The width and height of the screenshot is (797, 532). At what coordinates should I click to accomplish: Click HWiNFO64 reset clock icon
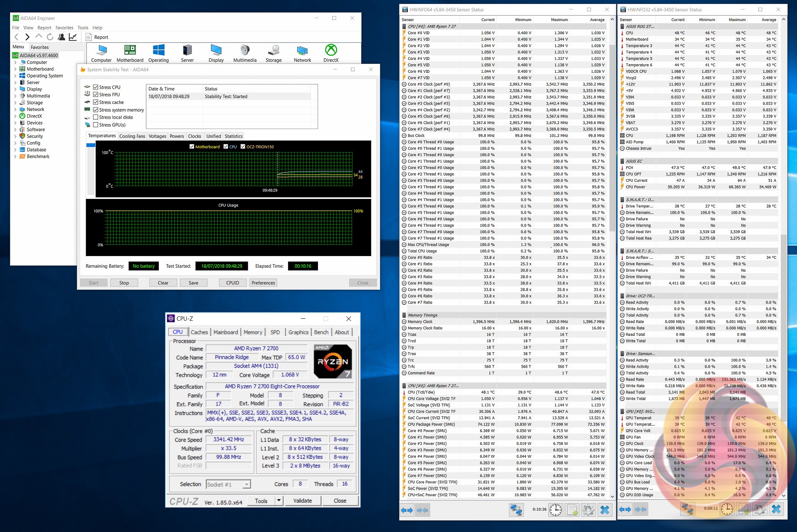click(556, 510)
